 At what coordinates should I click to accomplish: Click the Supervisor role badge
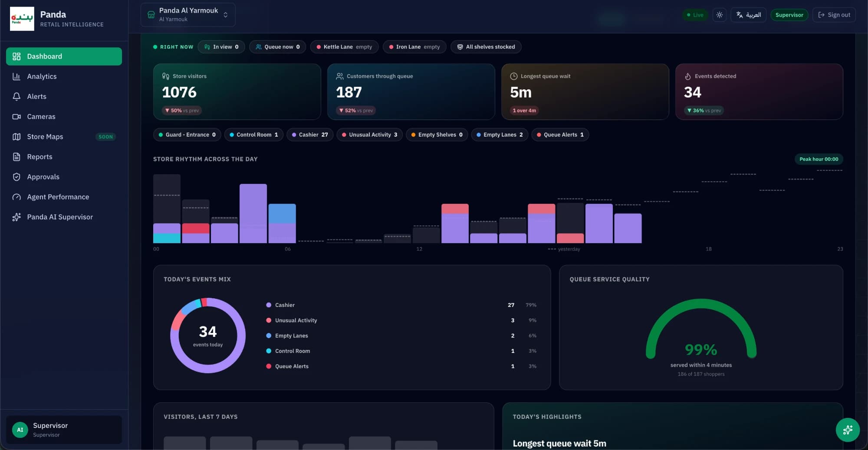tap(789, 15)
